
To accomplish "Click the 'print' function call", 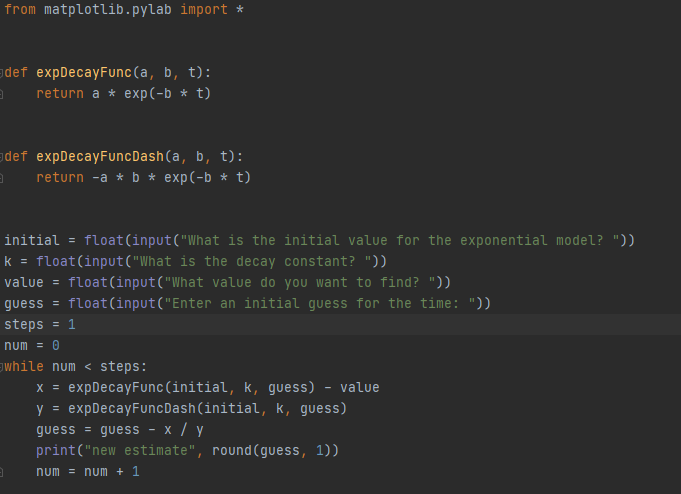I will [56, 451].
